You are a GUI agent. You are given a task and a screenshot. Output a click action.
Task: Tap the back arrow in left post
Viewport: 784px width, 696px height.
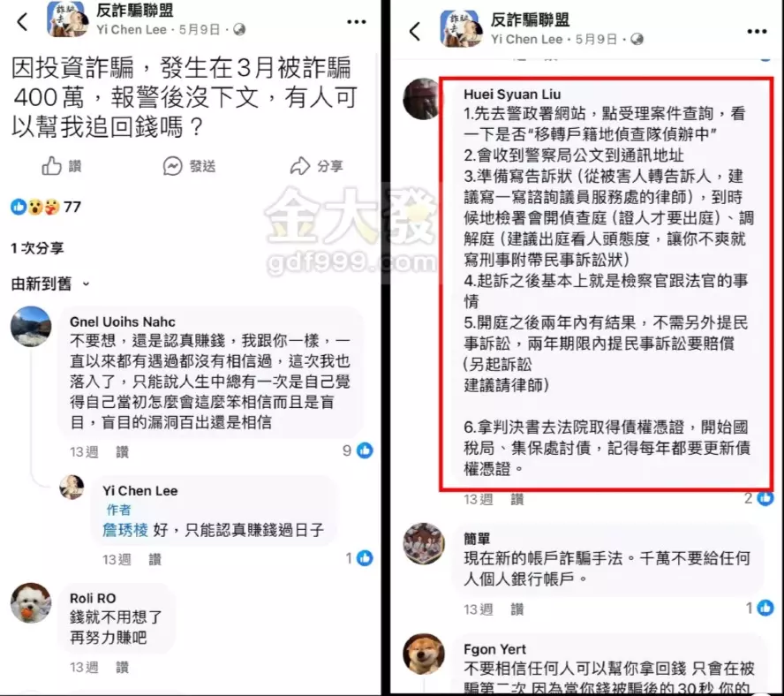pos(22,22)
